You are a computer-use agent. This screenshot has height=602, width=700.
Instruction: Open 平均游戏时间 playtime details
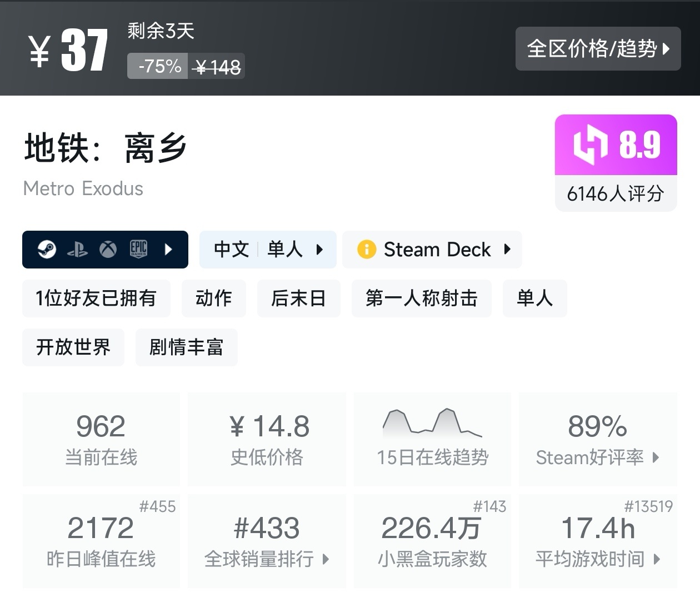[598, 541]
